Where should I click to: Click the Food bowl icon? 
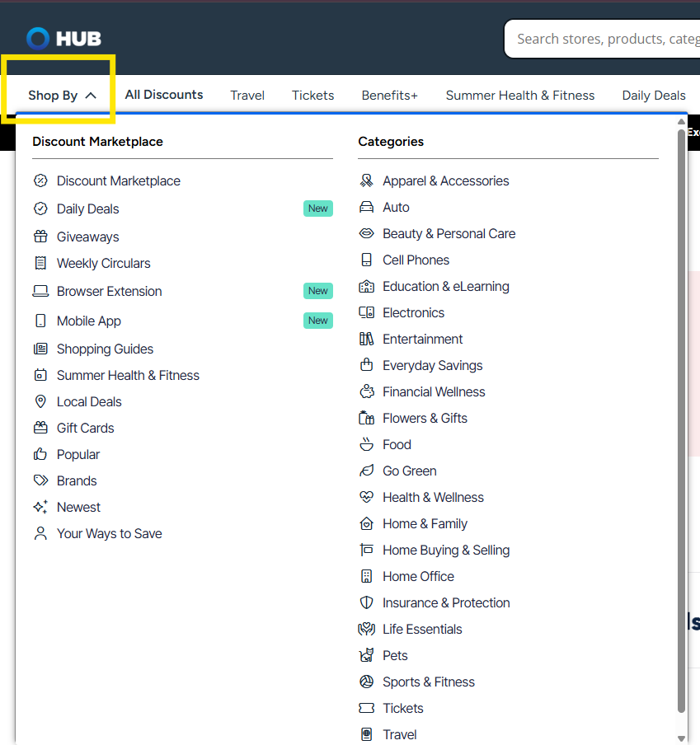pos(366,444)
